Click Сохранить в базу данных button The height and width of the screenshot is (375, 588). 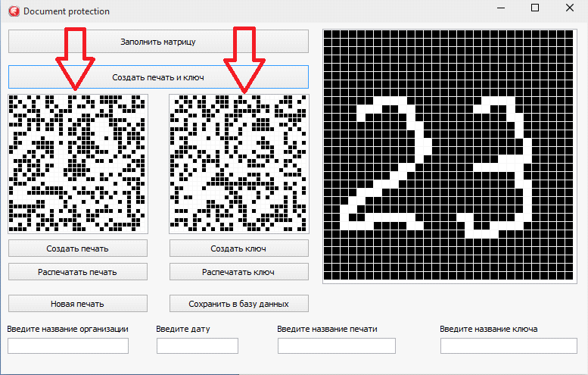(x=239, y=304)
